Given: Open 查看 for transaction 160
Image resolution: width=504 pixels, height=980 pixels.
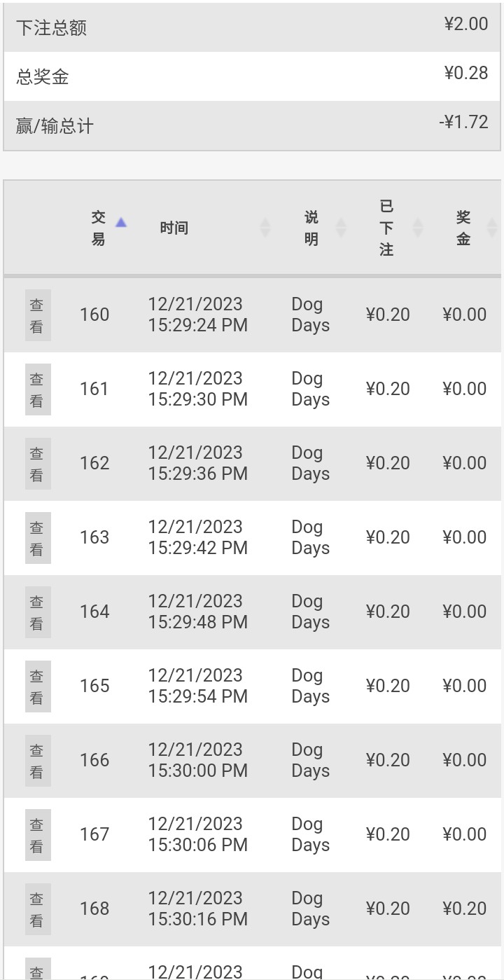Looking at the screenshot, I should [x=38, y=315].
